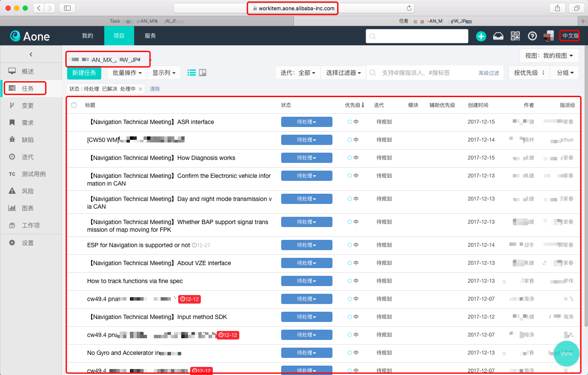Open the ESP for Navigation is supported task
The width and height of the screenshot is (588, 375).
point(138,245)
